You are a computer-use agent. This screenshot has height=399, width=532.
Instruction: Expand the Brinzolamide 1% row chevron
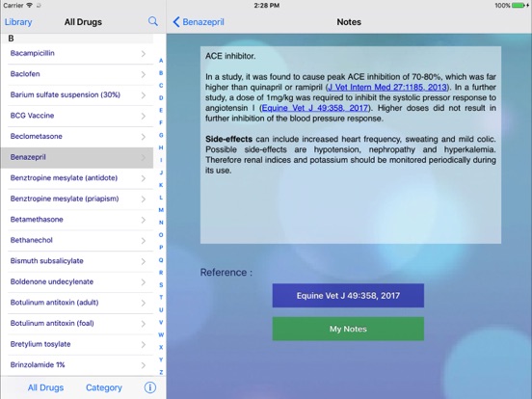click(144, 365)
